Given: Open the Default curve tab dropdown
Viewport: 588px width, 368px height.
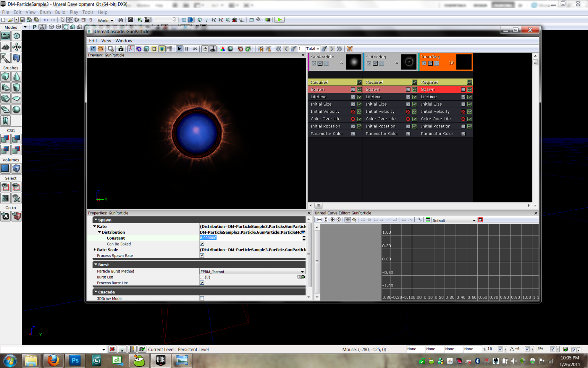Looking at the screenshot, I should tap(454, 220).
